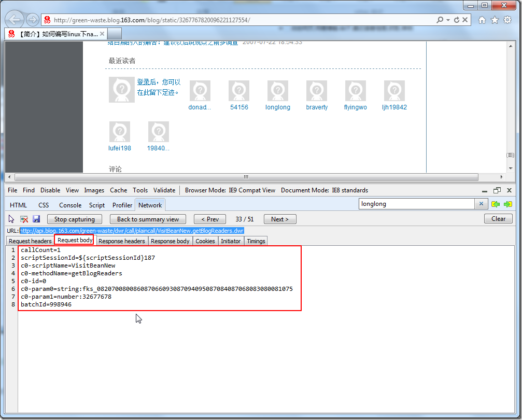Click the browser Forward arrow button
Image resolution: width=522 pixels, height=420 pixels.
point(33,20)
